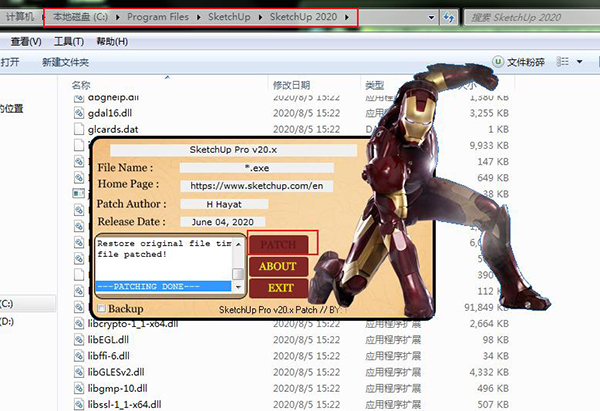Open the 帮助(H) menu

pos(112,42)
